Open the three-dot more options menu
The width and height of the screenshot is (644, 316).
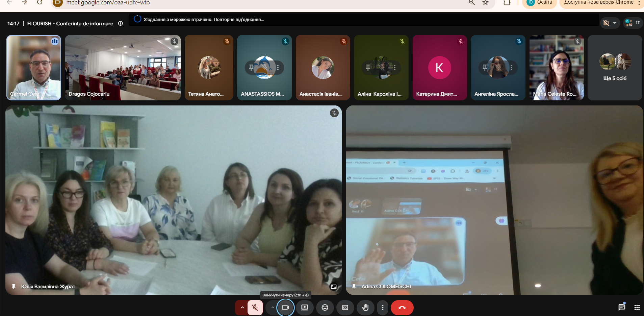[x=382, y=308]
